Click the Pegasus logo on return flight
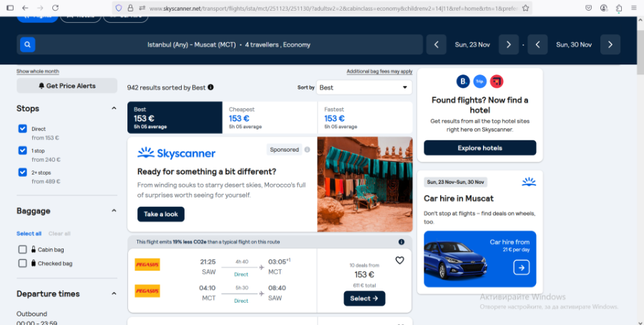This screenshot has width=644, height=325. tap(147, 291)
